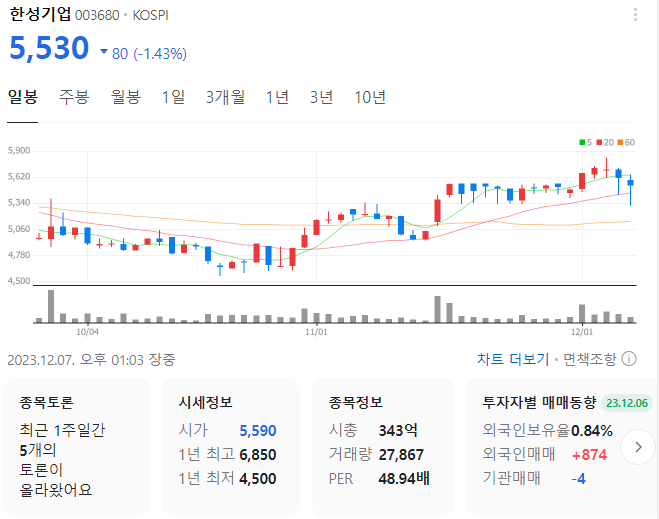Click the 4,500 price axis label

coord(19,281)
